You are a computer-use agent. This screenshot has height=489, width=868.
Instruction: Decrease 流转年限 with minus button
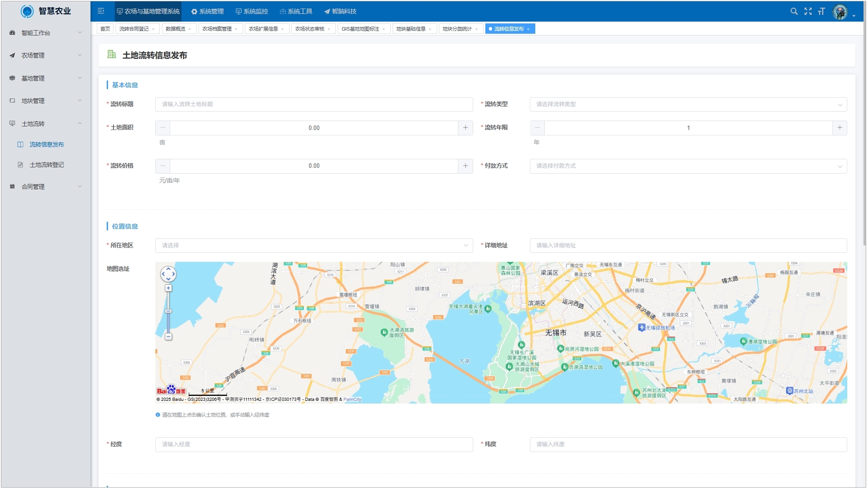[537, 128]
